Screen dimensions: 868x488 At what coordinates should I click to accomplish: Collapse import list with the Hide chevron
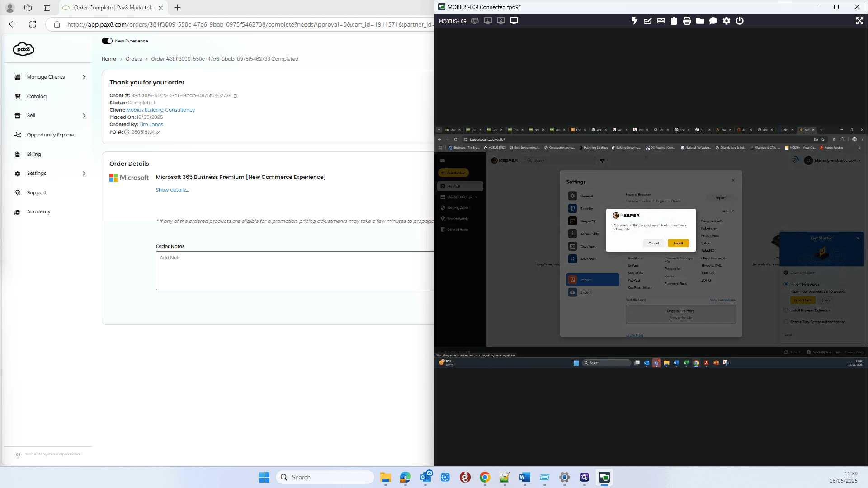pos(733,211)
